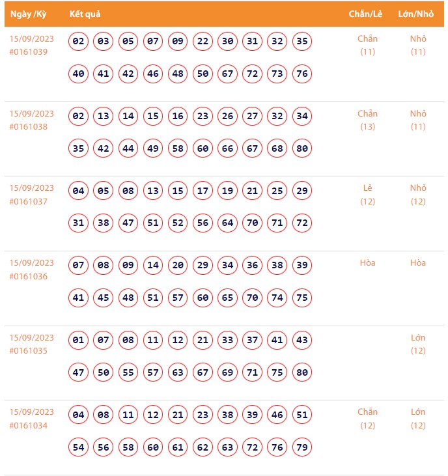Click number 76 ball in draw #0161039

pos(302,74)
